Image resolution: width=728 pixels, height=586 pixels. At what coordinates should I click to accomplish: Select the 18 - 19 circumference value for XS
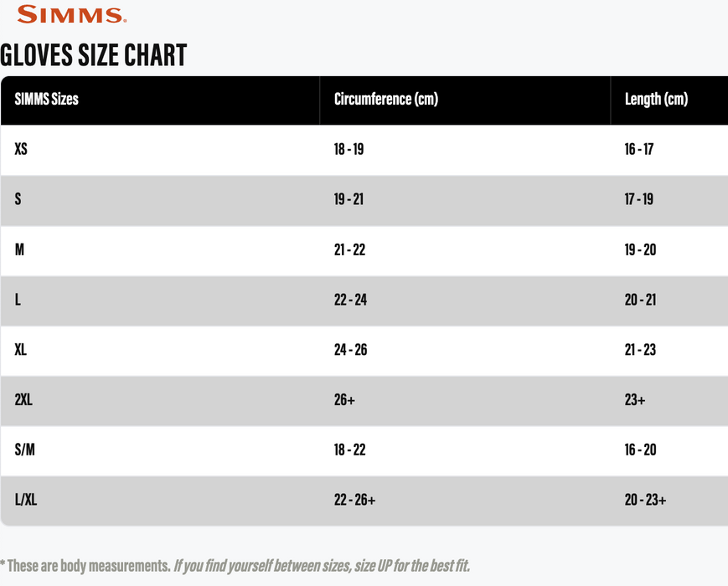point(349,149)
